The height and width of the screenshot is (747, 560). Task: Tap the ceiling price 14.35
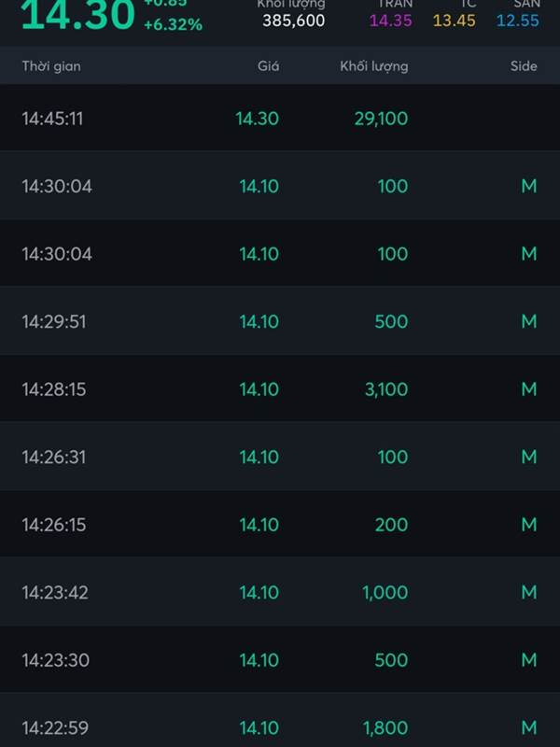tap(390, 21)
